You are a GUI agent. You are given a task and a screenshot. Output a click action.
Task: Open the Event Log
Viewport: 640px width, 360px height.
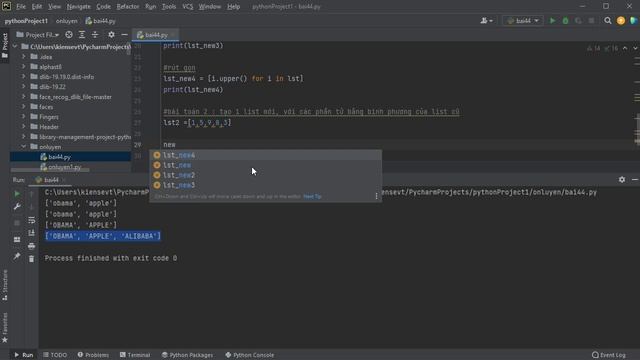(x=609, y=355)
